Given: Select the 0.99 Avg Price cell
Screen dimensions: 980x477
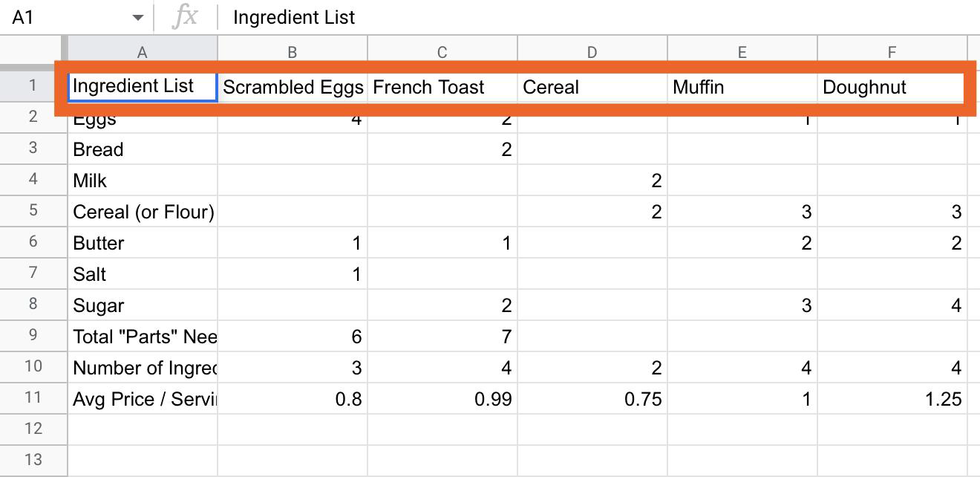Looking at the screenshot, I should pos(442,399).
